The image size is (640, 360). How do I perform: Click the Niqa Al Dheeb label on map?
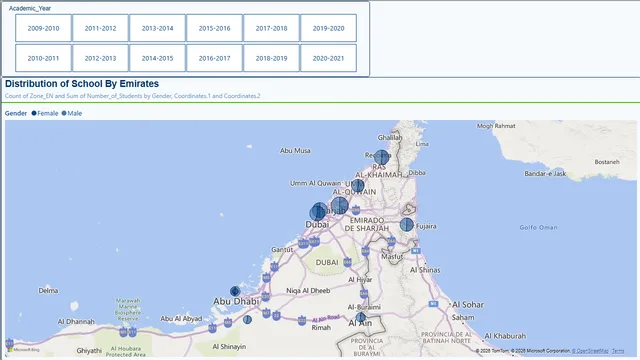tap(308, 291)
